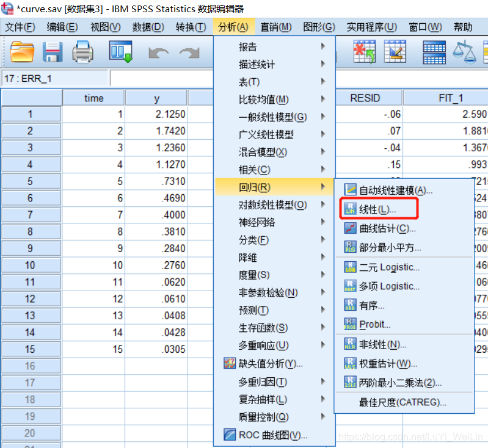Select row header 5
This screenshot has height=448, width=488.
(x=31, y=181)
